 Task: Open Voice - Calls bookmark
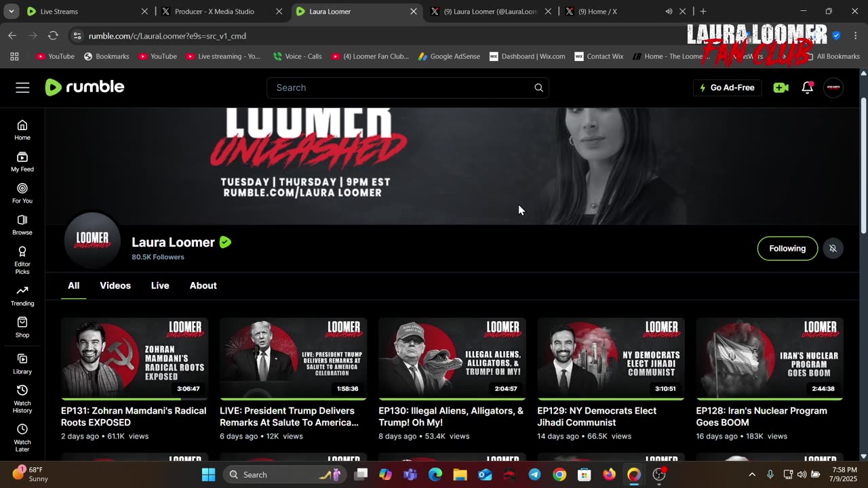pos(297,56)
